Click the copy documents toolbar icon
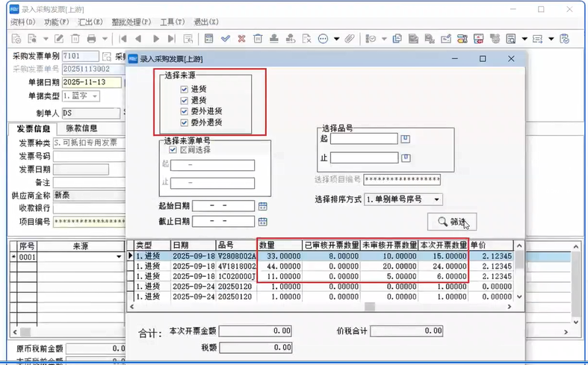 click(x=397, y=39)
